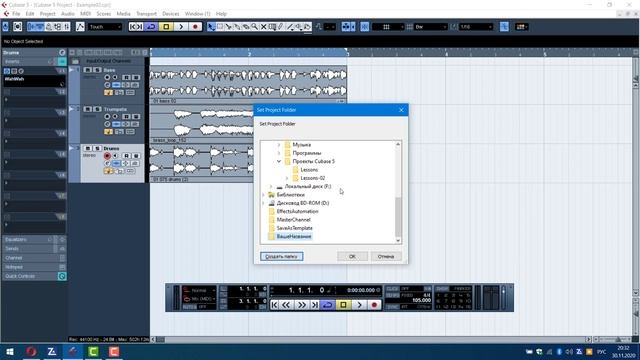Click the Record button in top toolbar
The height and width of the screenshot is (360, 640).
(195, 27)
